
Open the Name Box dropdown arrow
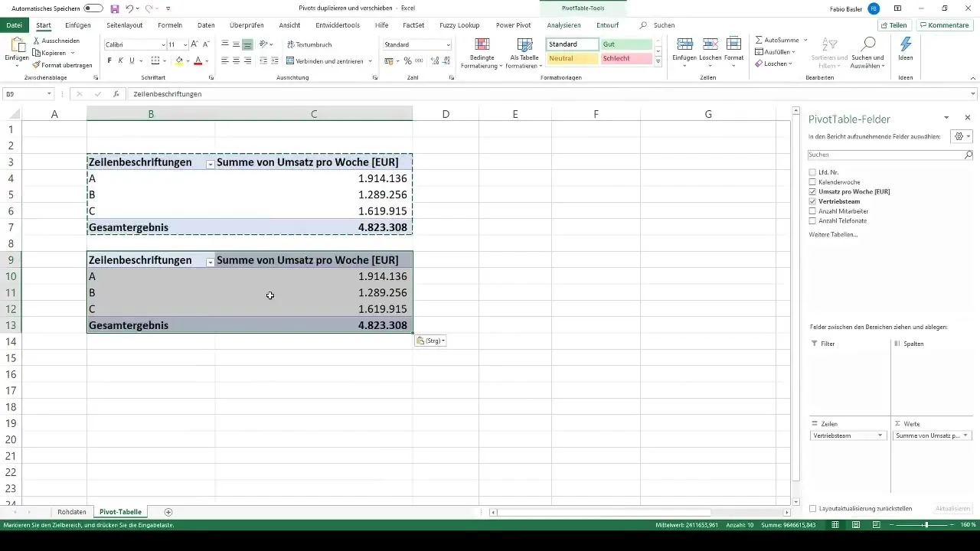tap(49, 94)
